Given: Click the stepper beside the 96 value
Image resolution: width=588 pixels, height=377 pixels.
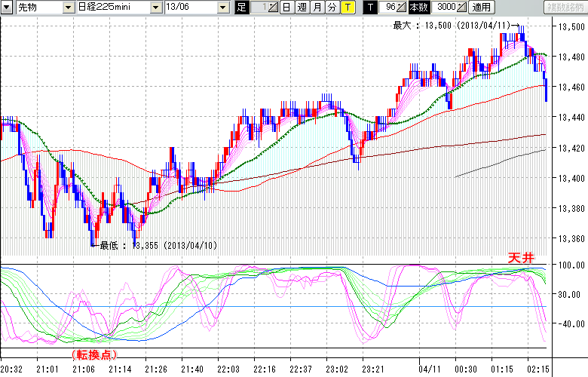Looking at the screenshot, I should click(403, 8).
